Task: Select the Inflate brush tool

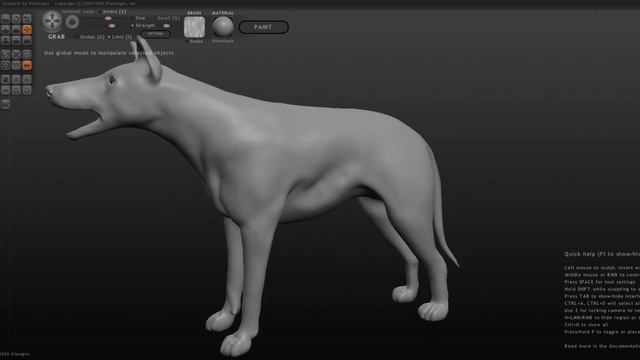Action: [5, 40]
